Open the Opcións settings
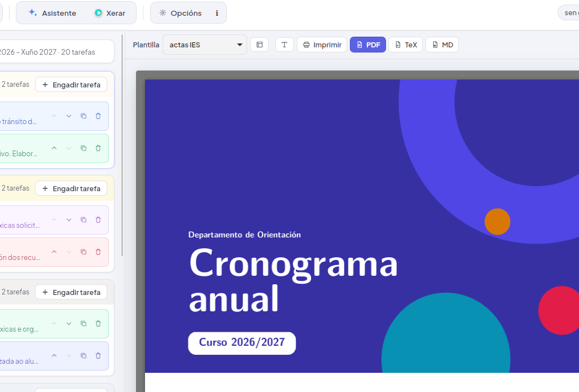The width and height of the screenshot is (579, 392). 181,13
